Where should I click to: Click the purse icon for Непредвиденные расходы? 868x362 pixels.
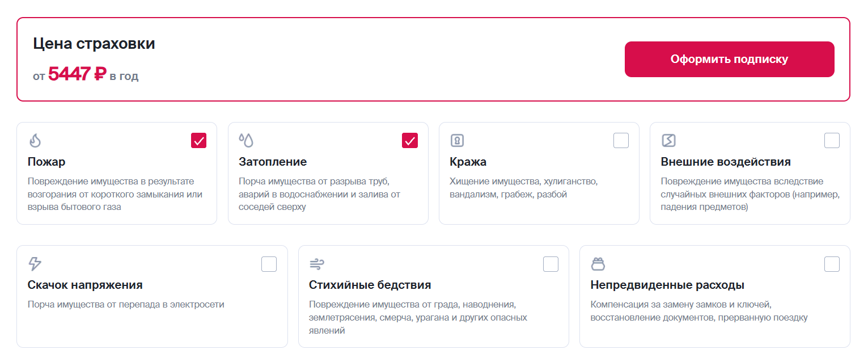(597, 264)
